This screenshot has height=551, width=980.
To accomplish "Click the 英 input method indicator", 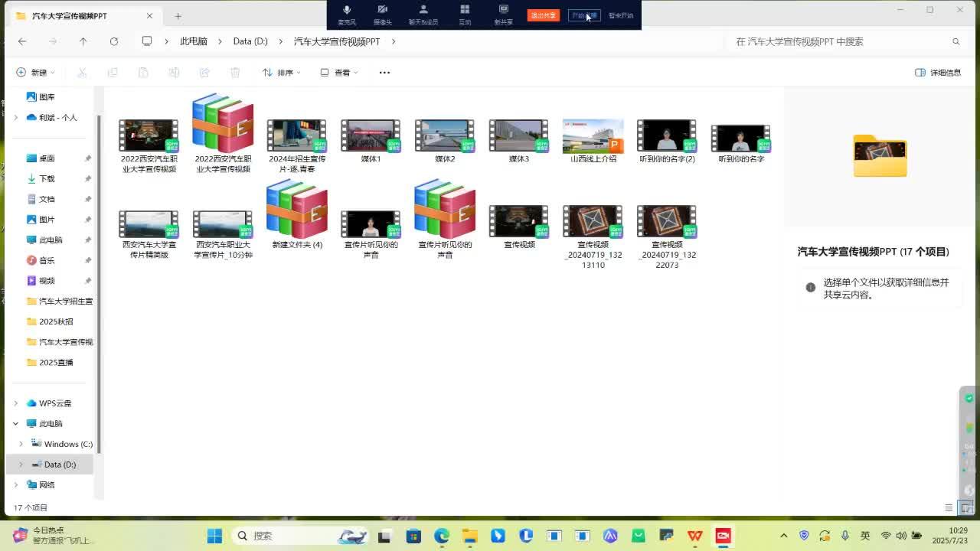I will pos(865,536).
